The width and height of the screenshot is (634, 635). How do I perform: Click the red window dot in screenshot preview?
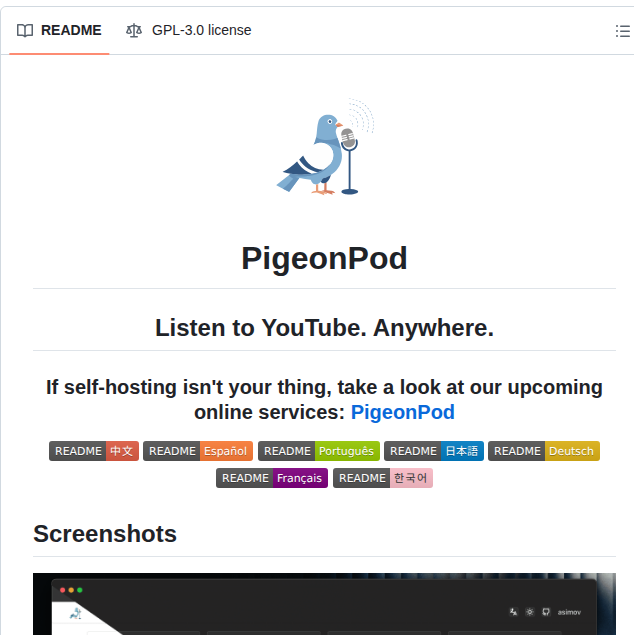(62, 590)
